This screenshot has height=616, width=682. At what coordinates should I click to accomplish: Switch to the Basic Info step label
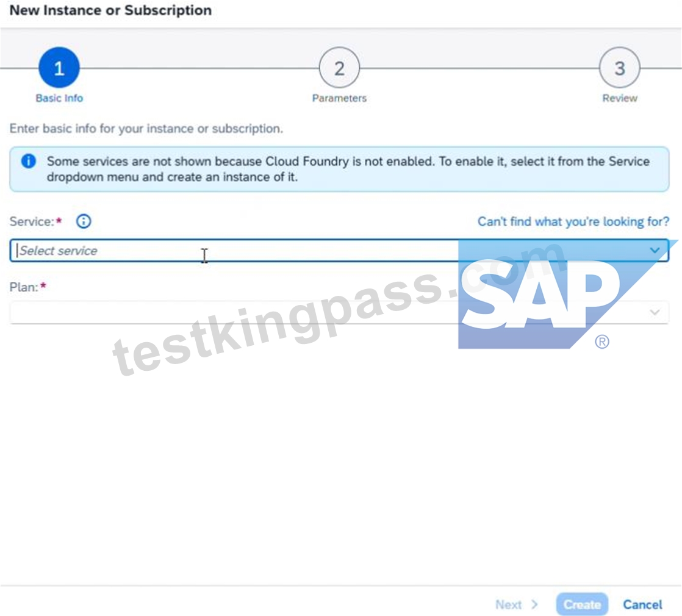(59, 98)
